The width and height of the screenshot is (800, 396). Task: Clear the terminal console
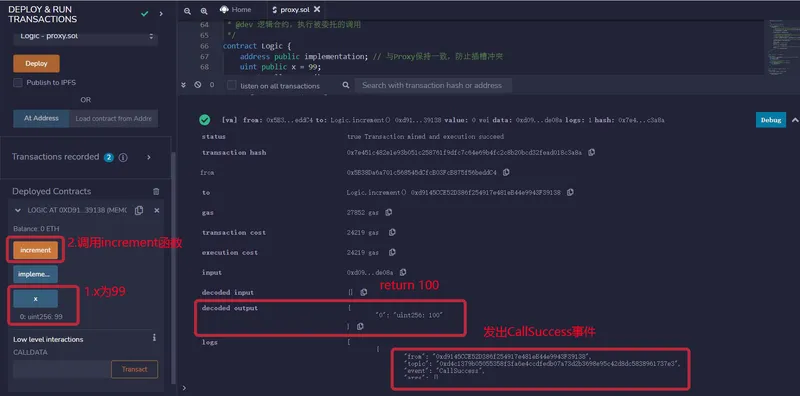click(x=197, y=85)
